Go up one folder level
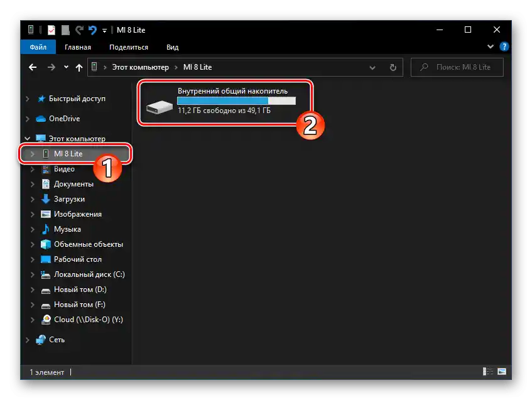 point(79,68)
